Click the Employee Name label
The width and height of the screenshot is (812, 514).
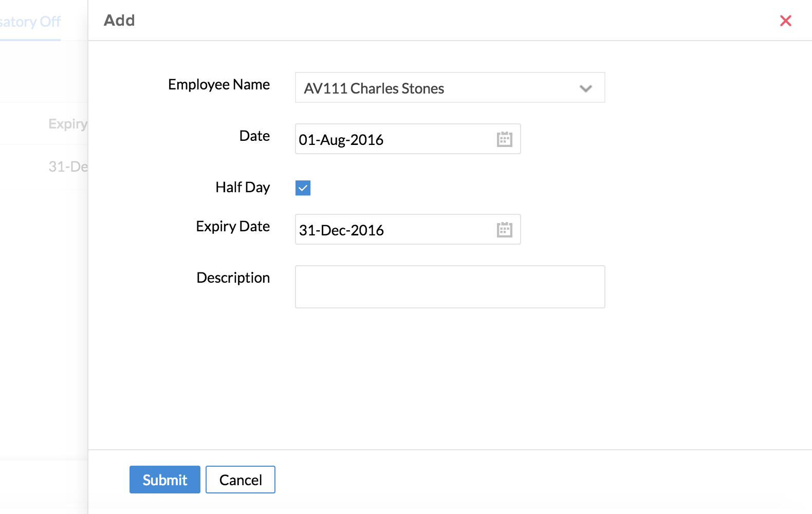coord(218,84)
